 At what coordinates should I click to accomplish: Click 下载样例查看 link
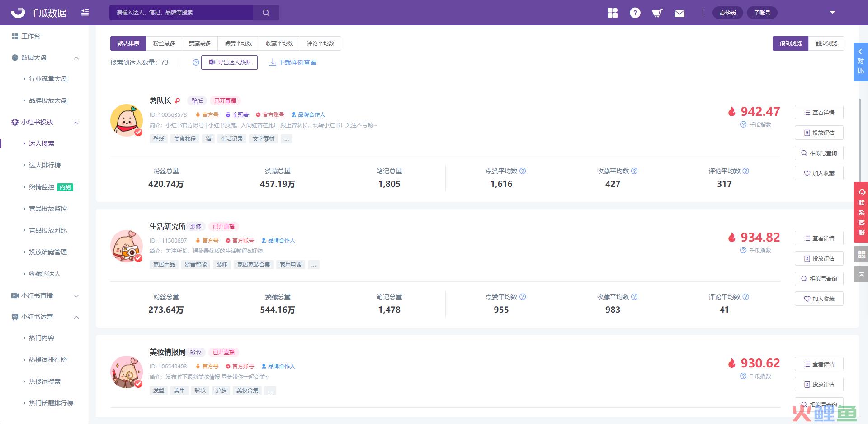click(292, 62)
